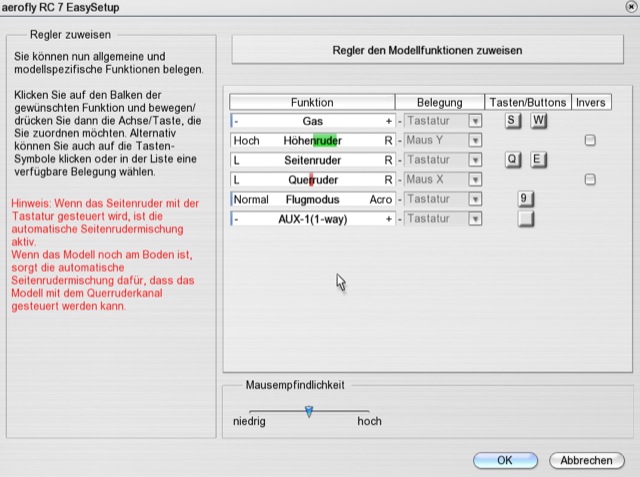Click the Belegung column header
This screenshot has height=477, width=640.
point(440,102)
